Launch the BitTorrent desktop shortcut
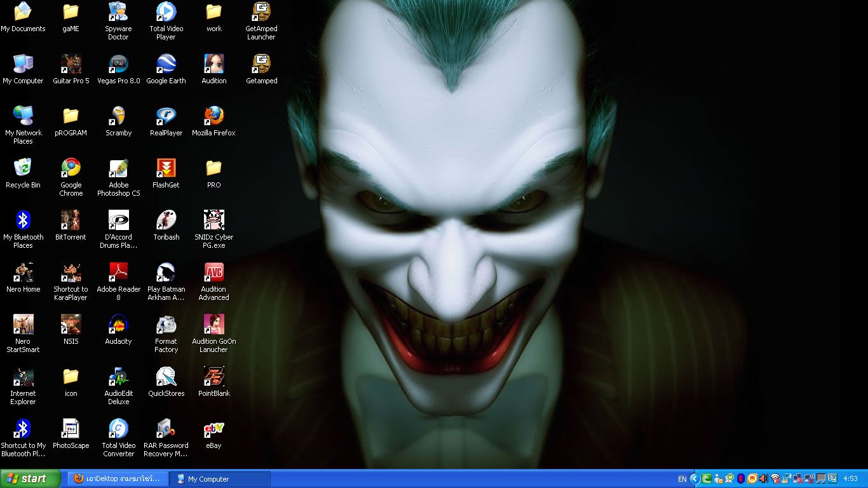868x488 pixels. coord(71,226)
